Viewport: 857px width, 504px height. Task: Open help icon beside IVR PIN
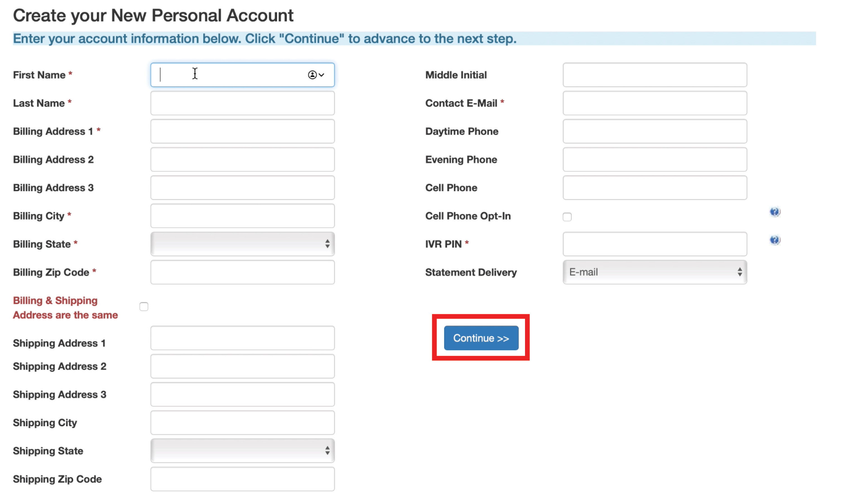point(775,240)
